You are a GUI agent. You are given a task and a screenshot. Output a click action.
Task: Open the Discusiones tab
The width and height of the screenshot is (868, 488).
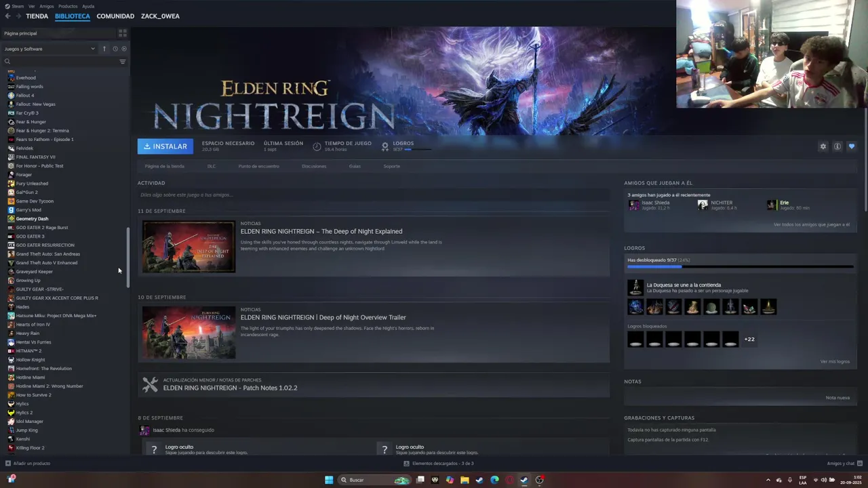click(x=314, y=166)
